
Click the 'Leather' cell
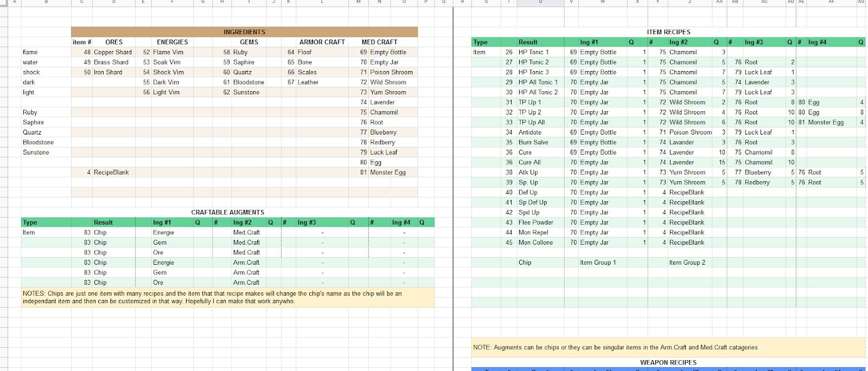pos(323,82)
